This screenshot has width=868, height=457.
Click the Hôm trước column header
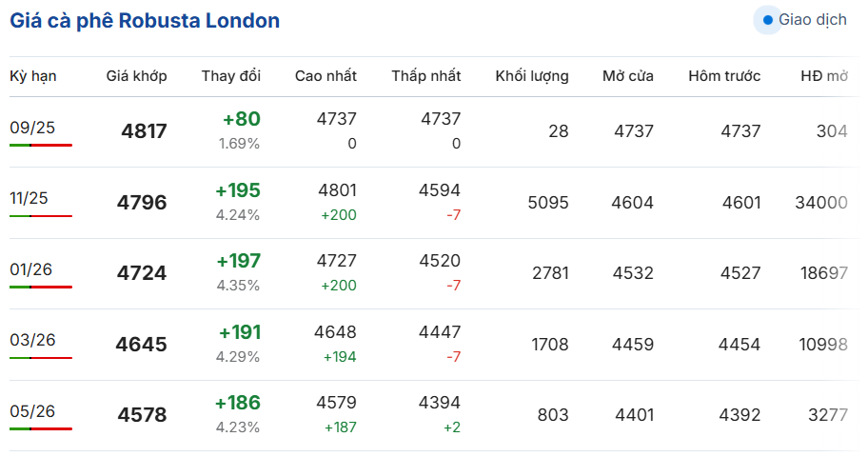point(724,76)
